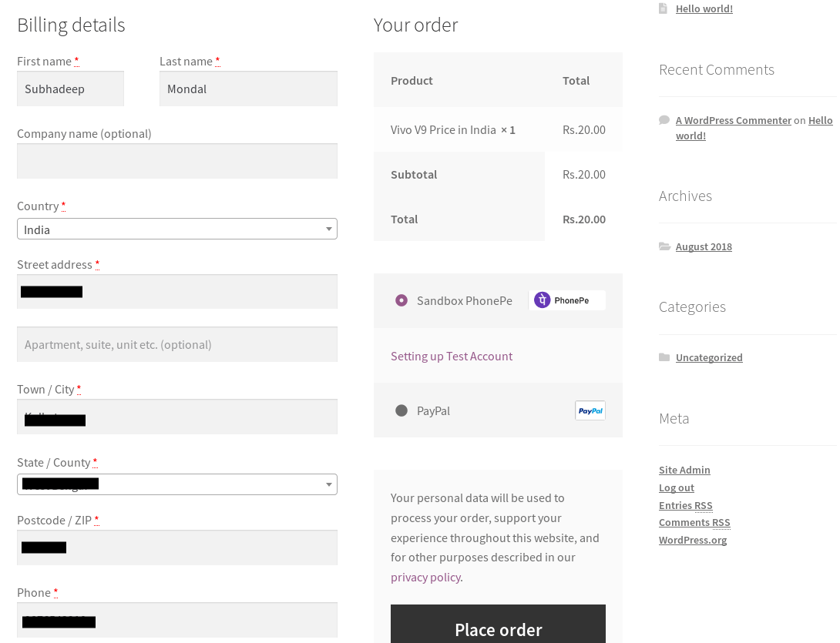Go to Site Admin in Meta
The height and width of the screenshot is (643, 840).
[x=684, y=470]
